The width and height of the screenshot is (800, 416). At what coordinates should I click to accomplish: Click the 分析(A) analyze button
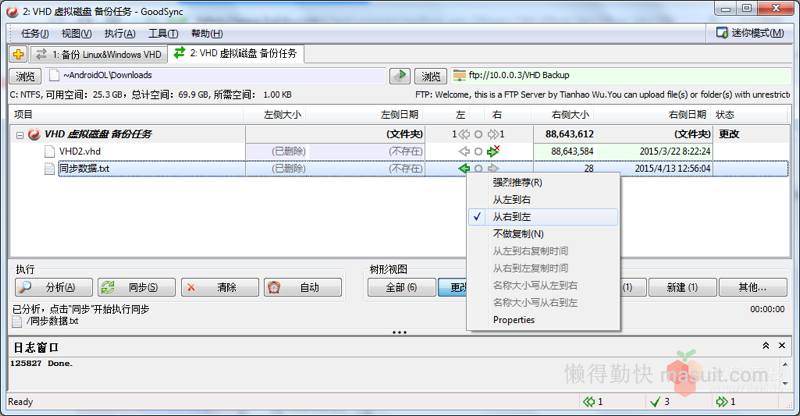pos(54,287)
